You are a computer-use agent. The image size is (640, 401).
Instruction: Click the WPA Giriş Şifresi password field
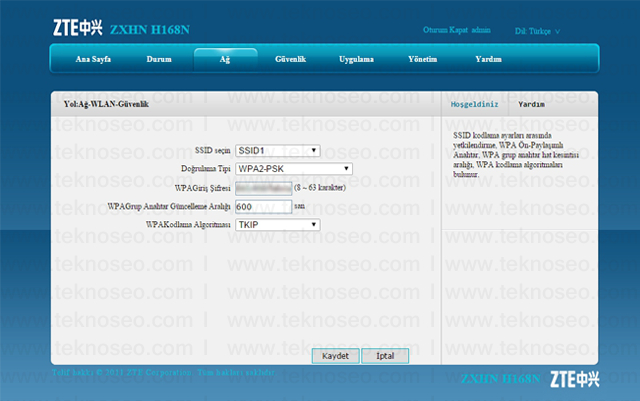tap(264, 188)
